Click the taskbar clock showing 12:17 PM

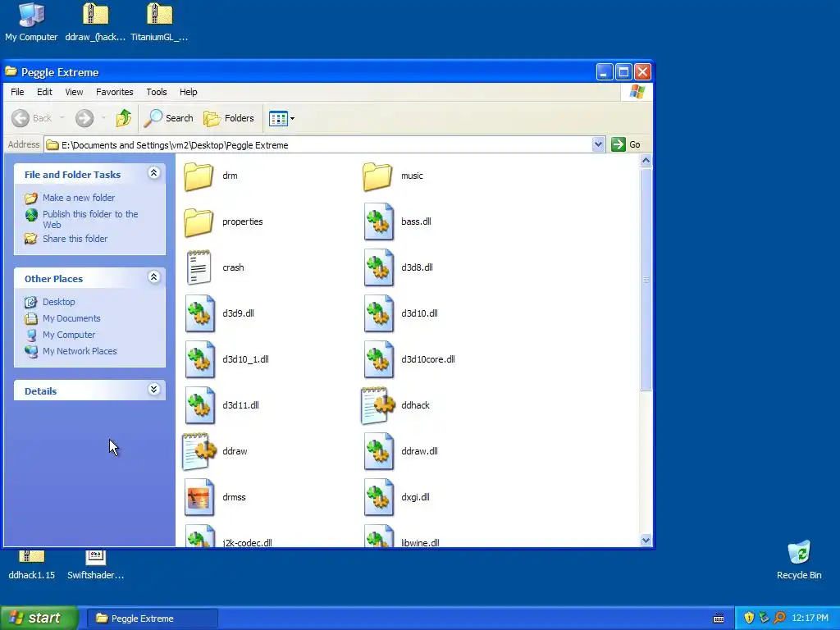[810, 619]
